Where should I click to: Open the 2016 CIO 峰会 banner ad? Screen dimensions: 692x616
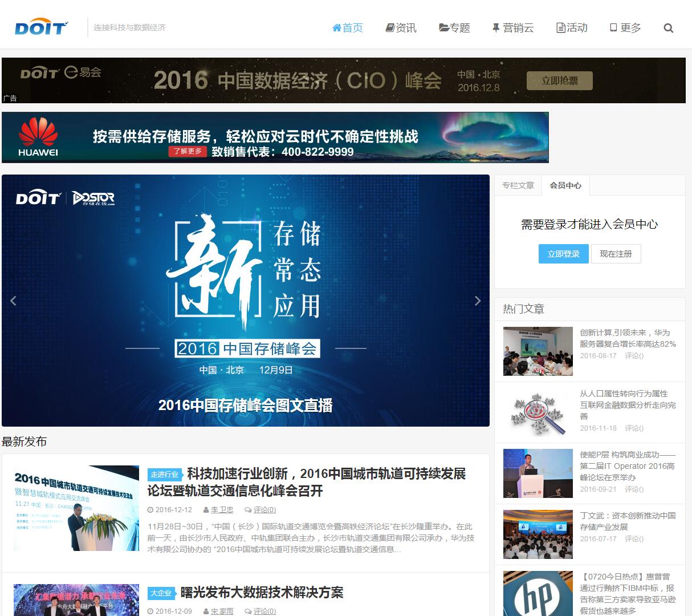coord(344,80)
